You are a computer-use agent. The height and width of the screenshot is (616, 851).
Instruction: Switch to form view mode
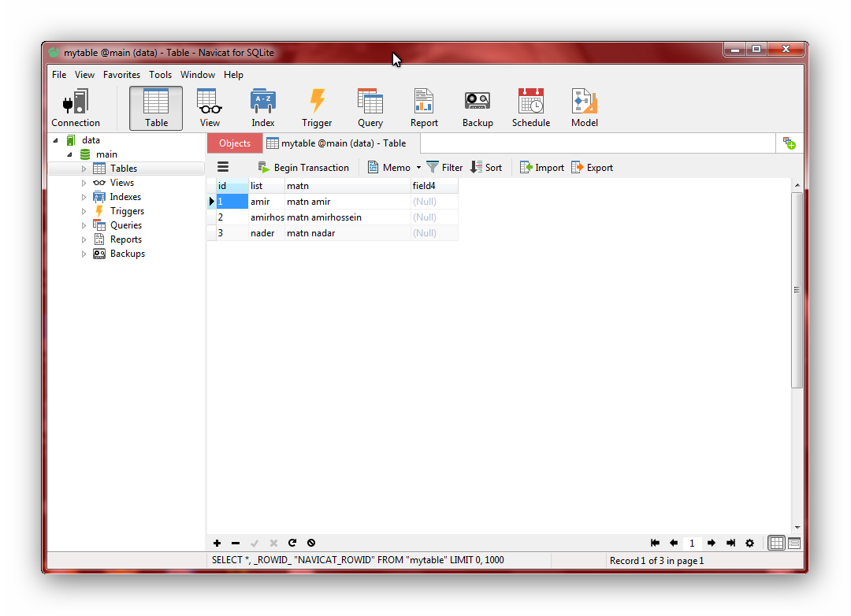point(794,543)
